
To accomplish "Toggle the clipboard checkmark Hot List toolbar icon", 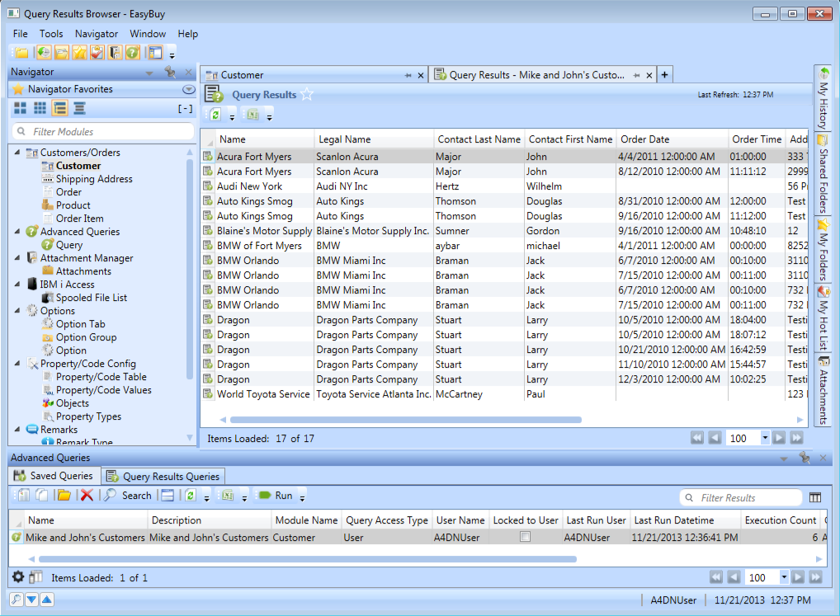I will click(x=97, y=53).
